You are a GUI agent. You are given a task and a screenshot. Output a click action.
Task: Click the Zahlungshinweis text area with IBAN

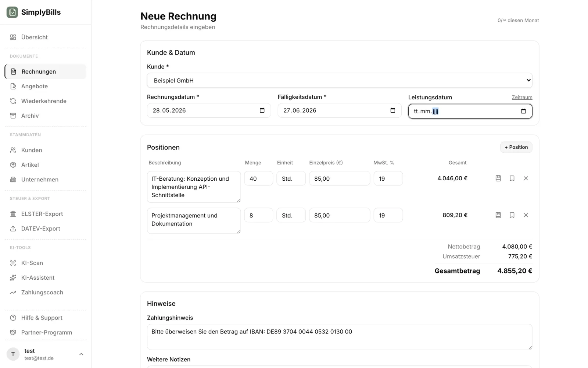[340, 337]
